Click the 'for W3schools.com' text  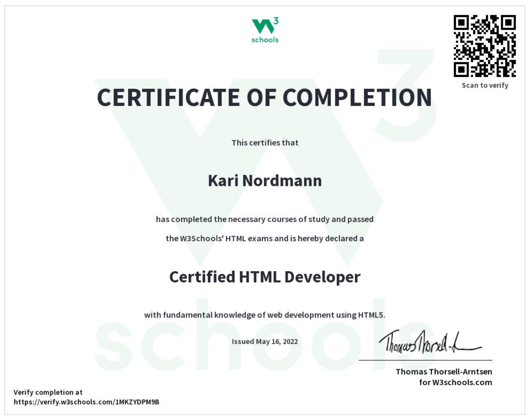(455, 382)
